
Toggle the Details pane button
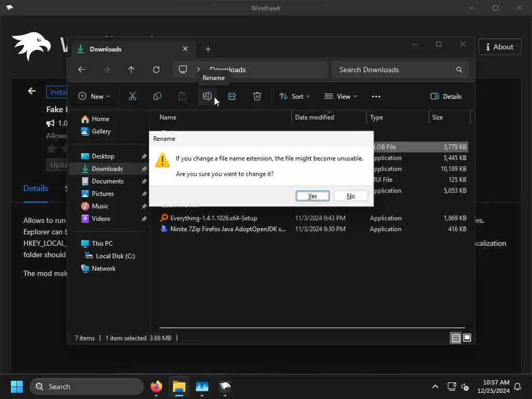pyautogui.click(x=446, y=96)
